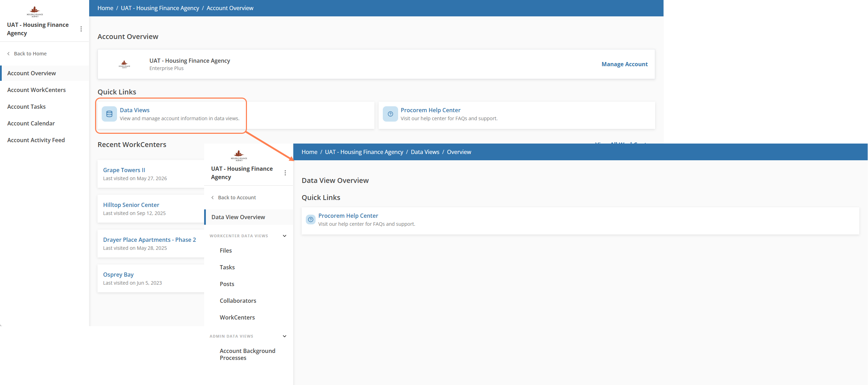Image resolution: width=868 pixels, height=385 pixels.
Task: Open Procorem Help Center on Data View Overview
Action: click(x=348, y=216)
